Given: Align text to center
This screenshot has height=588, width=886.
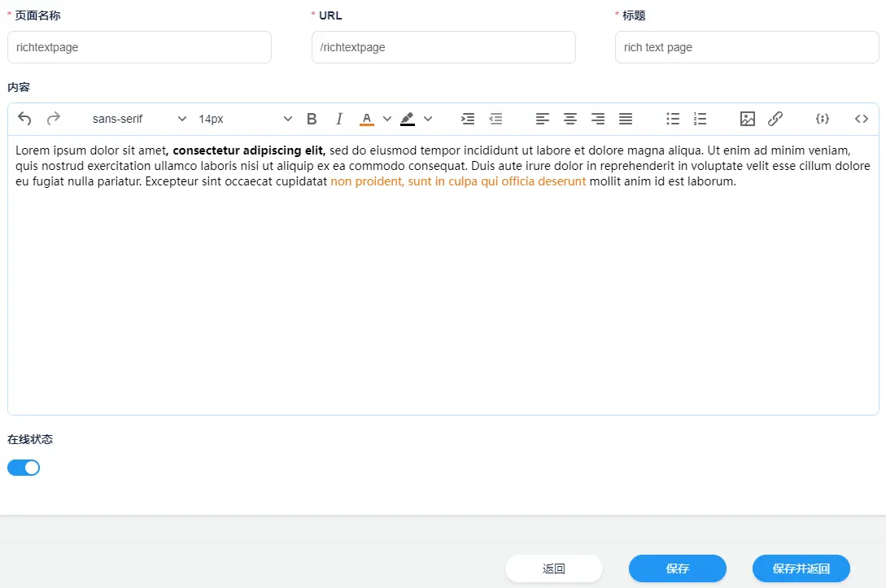Looking at the screenshot, I should (x=570, y=119).
